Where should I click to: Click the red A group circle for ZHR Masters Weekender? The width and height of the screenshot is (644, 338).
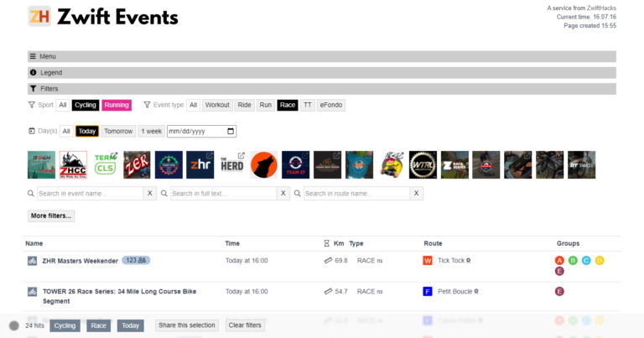[x=559, y=260]
